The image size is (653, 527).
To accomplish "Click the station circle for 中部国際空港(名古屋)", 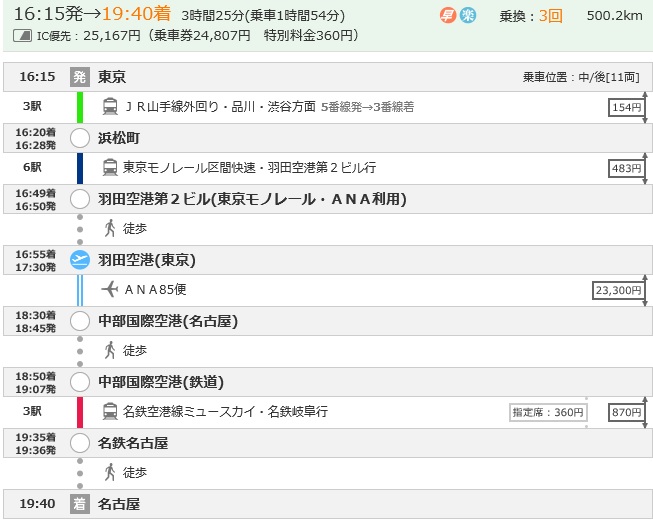I will 80,321.
